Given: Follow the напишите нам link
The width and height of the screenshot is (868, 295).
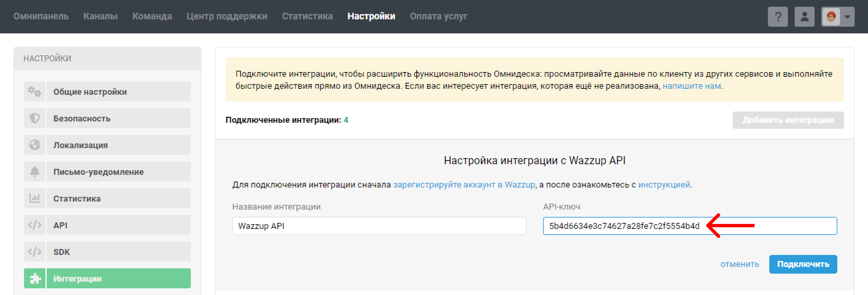Looking at the screenshot, I should 692,86.
